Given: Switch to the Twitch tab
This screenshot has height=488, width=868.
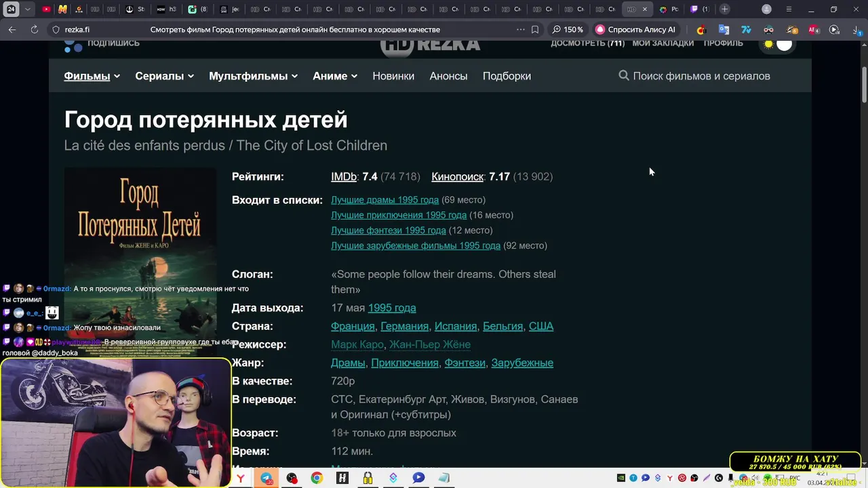Looking at the screenshot, I should [699, 9].
